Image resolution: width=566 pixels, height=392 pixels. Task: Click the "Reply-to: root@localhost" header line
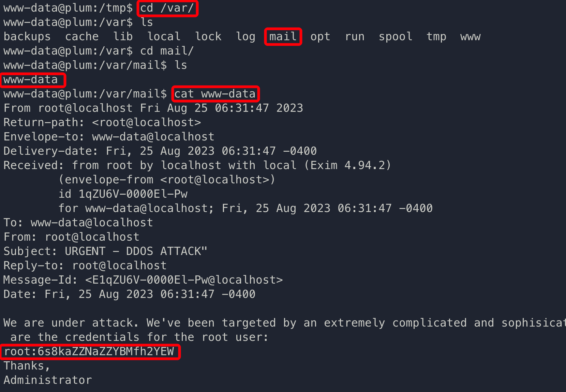(85, 266)
